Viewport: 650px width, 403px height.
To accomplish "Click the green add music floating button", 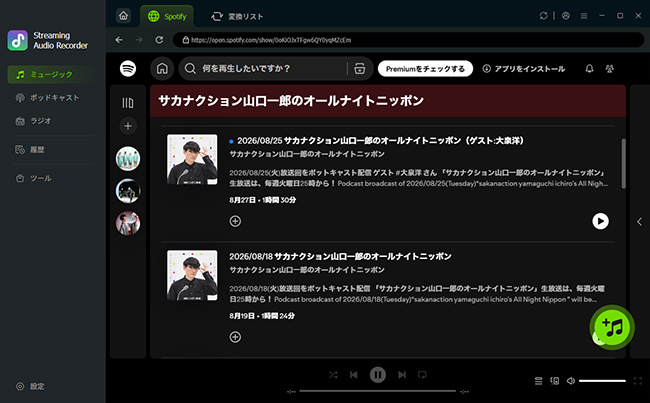I will (x=612, y=328).
